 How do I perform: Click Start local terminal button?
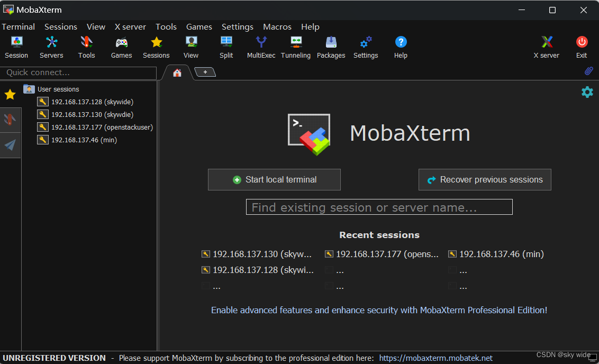pyautogui.click(x=274, y=179)
